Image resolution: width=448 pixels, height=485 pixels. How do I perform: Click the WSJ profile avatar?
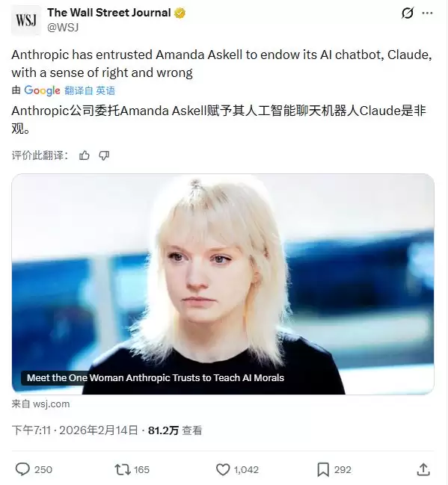click(26, 19)
